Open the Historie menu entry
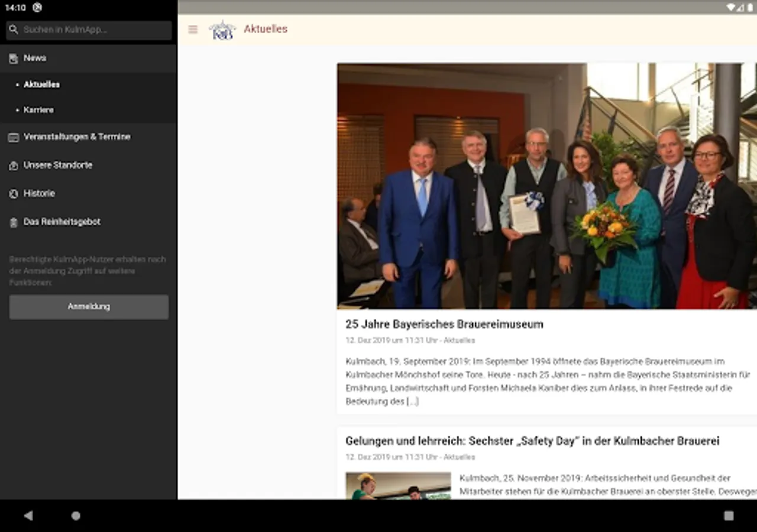The width and height of the screenshot is (757, 532). 89,194
